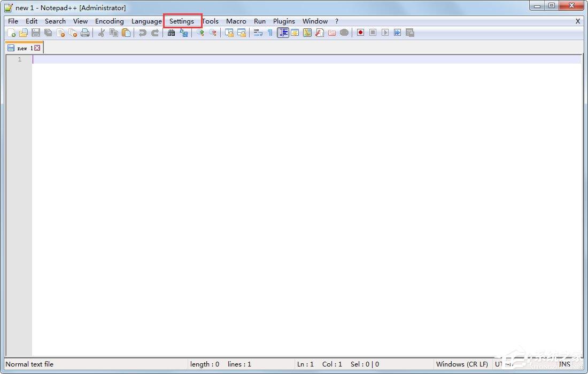Click the Open file folder icon
This screenshot has width=588, height=374.
[24, 33]
